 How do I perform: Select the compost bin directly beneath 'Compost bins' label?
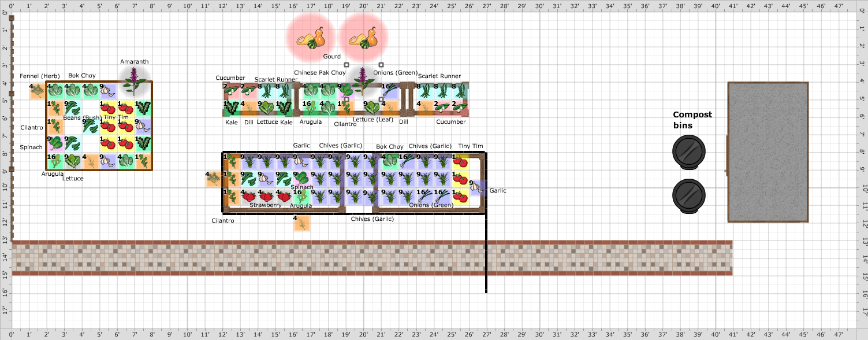(x=689, y=152)
